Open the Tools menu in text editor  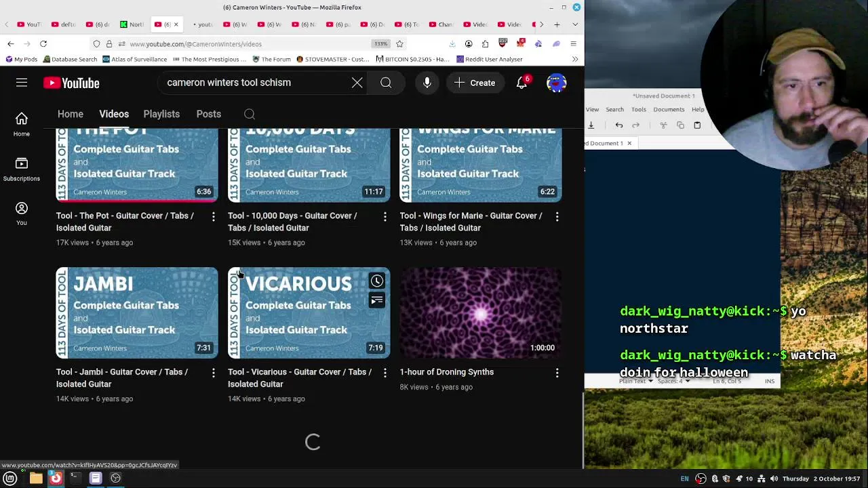[639, 109]
